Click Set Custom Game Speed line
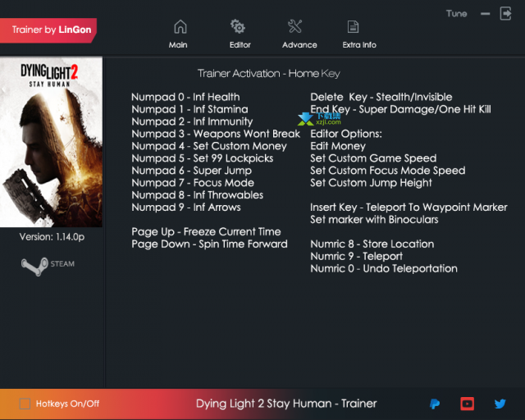This screenshot has width=525, height=420. coord(374,158)
